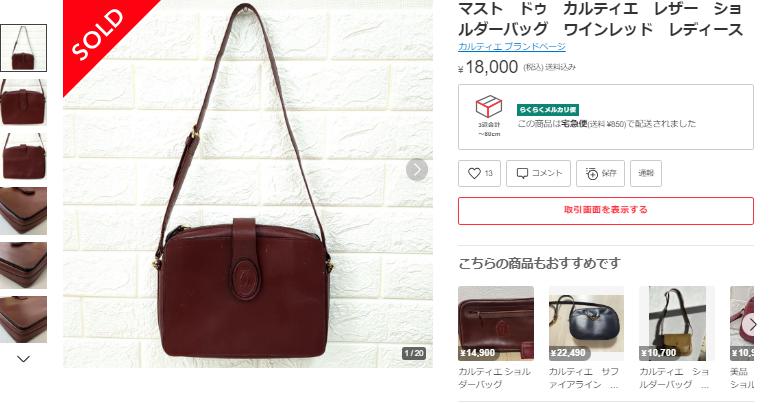Show next recommended items arrow
The width and height of the screenshot is (774, 403).
(x=752, y=324)
